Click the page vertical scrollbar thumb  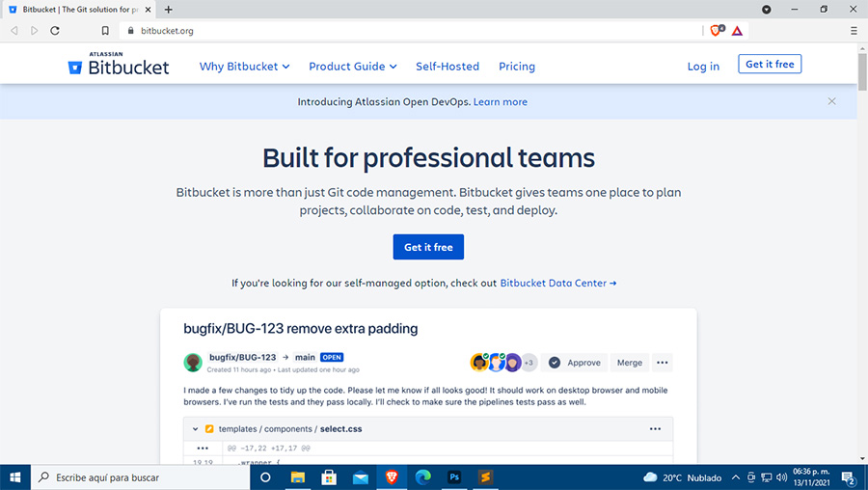pyautogui.click(x=862, y=72)
